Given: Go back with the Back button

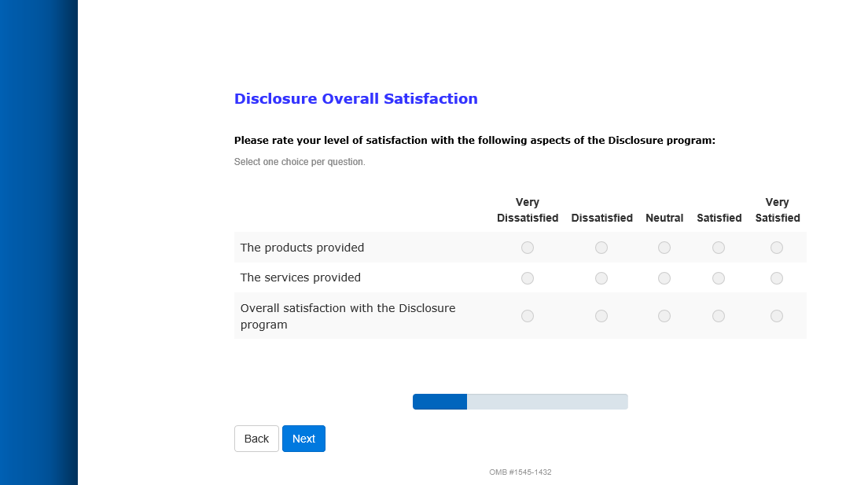Looking at the screenshot, I should pyautogui.click(x=256, y=439).
